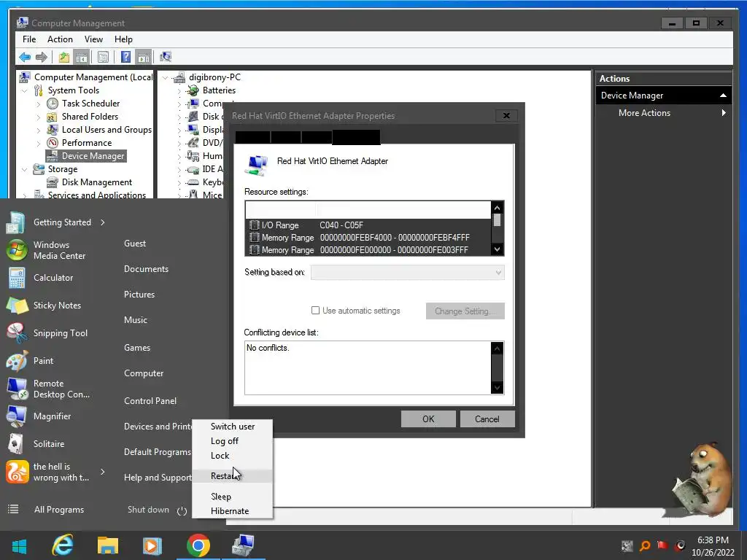Image resolution: width=747 pixels, height=560 pixels.
Task: Click the Resource settings scrollbar down arrow
Action: point(497,249)
